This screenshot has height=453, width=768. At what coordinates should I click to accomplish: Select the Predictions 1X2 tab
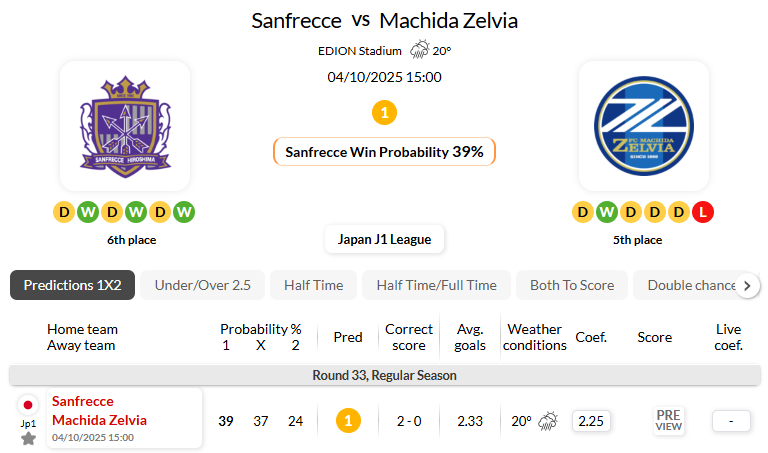pyautogui.click(x=72, y=285)
